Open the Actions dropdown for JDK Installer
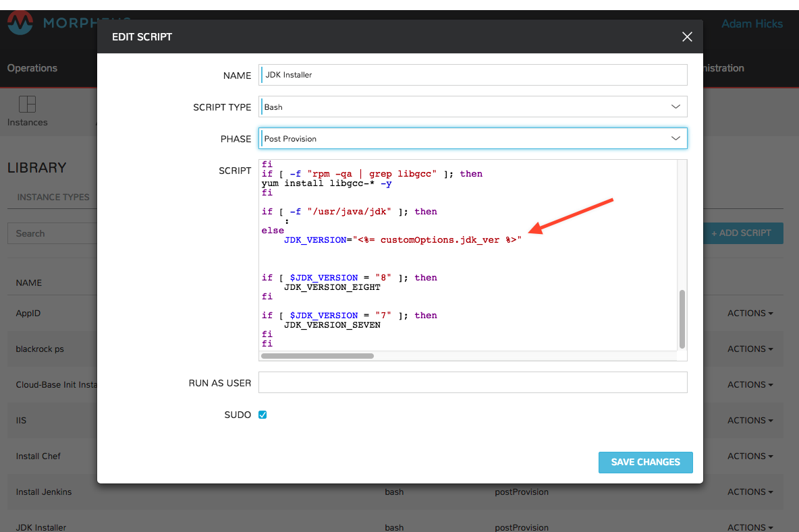This screenshot has height=532, width=799. (x=750, y=527)
